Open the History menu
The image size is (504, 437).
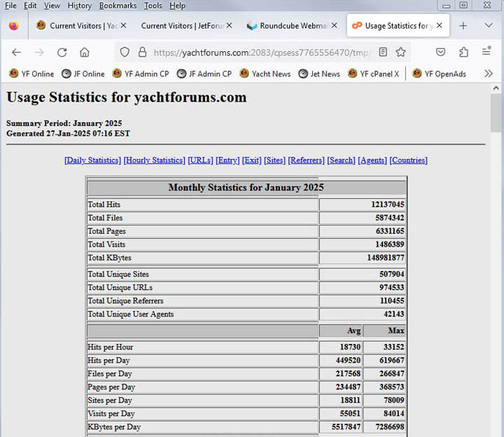[x=80, y=6]
